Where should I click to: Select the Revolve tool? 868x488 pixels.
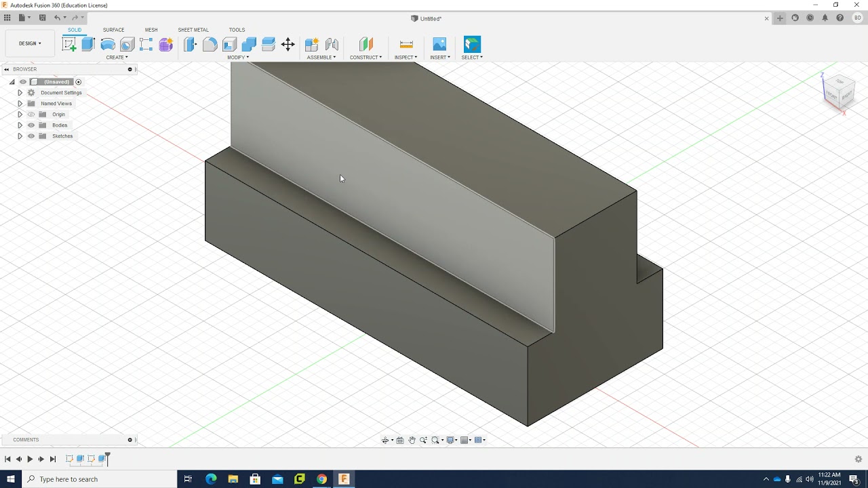pyautogui.click(x=108, y=45)
